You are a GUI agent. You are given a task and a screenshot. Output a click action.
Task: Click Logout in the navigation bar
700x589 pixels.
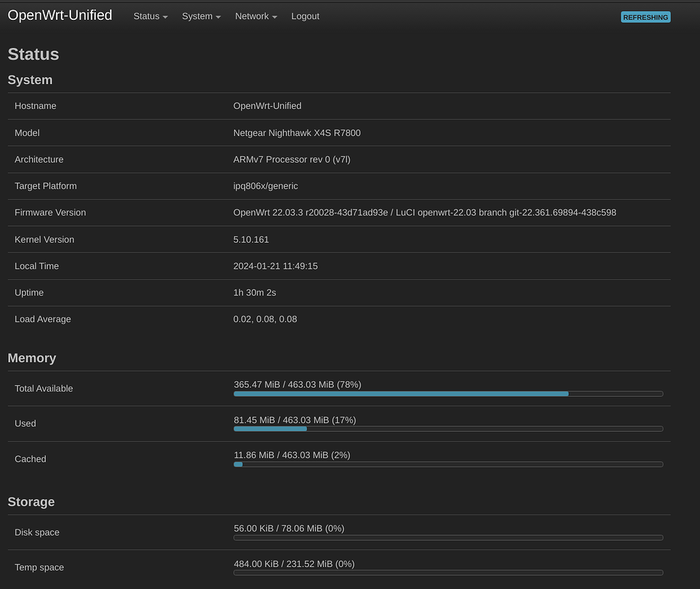pos(305,16)
